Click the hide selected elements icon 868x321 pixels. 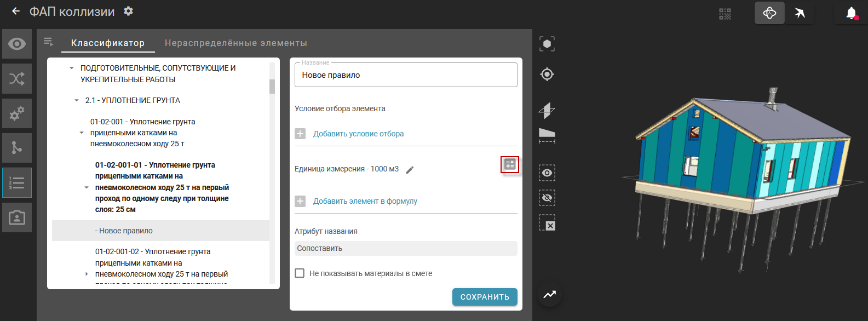coord(547,198)
